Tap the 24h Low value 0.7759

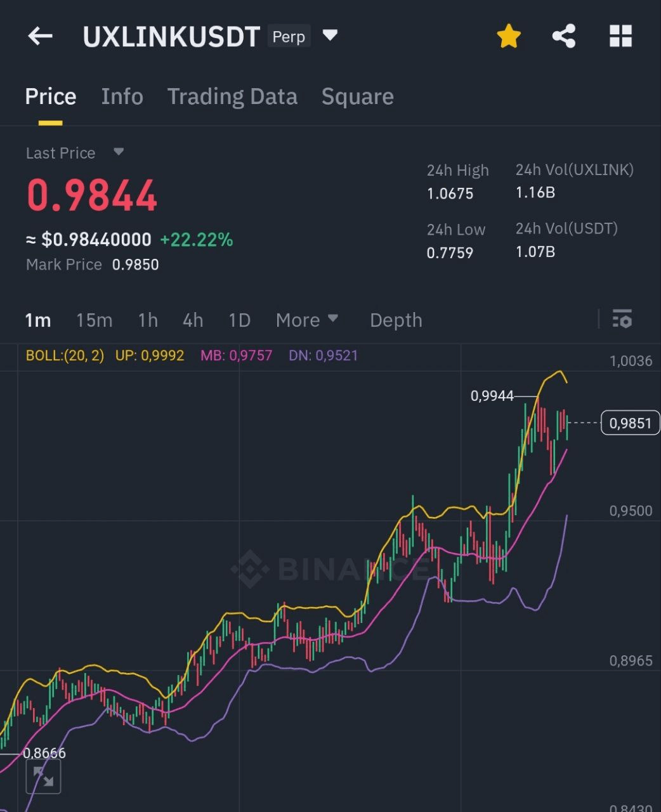click(x=450, y=252)
